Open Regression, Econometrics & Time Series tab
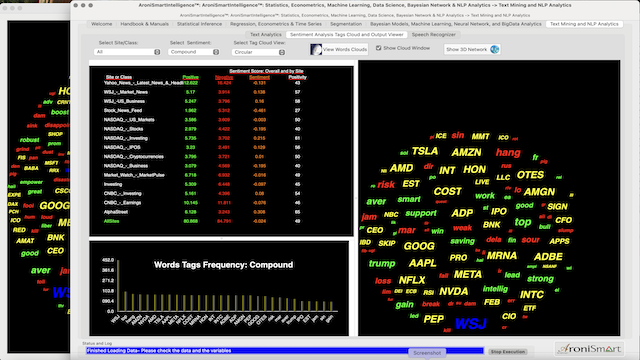 pos(276,24)
